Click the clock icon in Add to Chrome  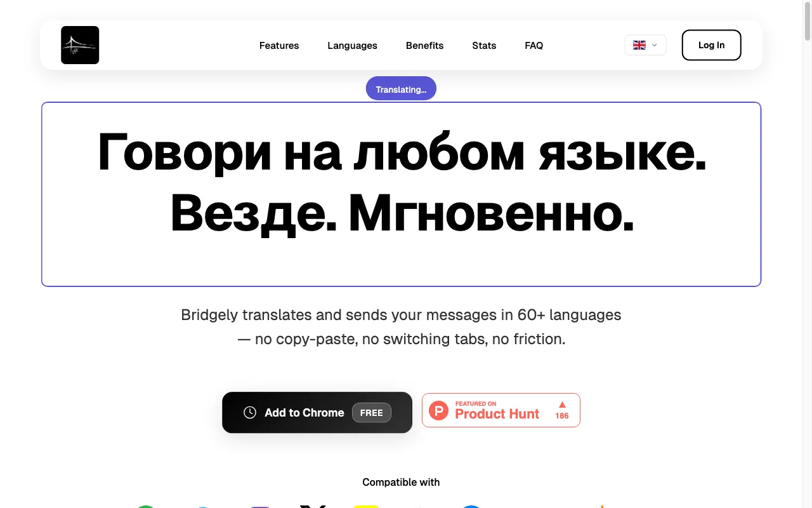point(250,413)
